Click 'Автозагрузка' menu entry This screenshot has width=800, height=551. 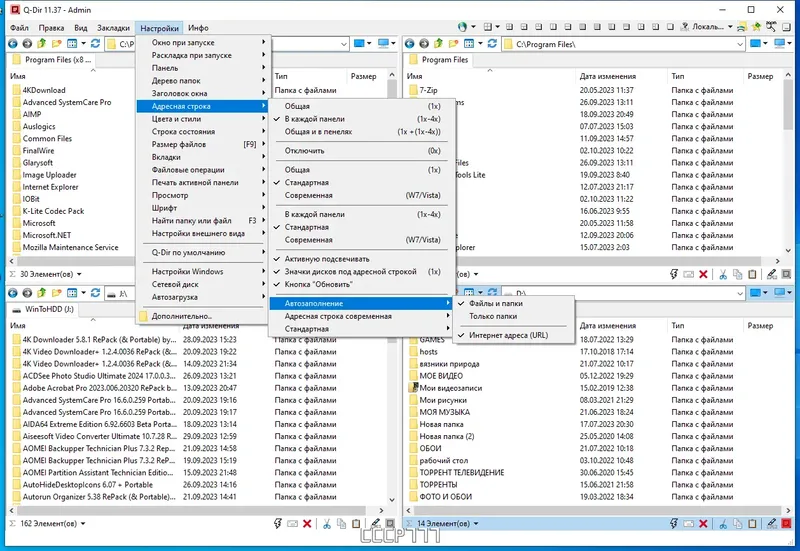203,297
